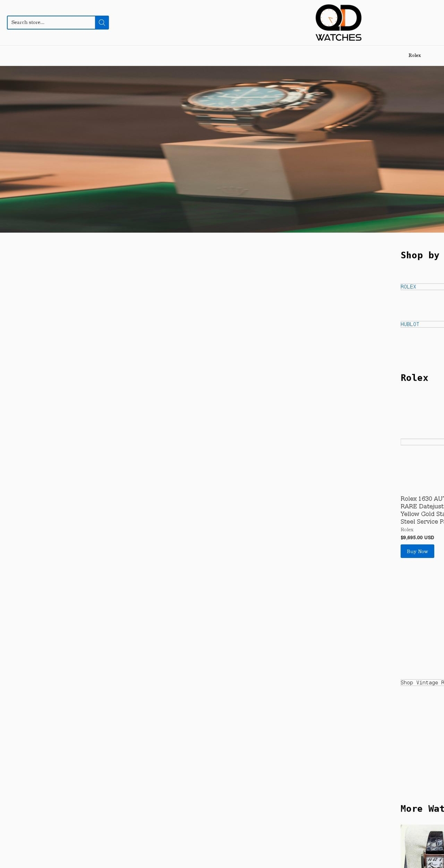Open the QD Watches logo homepage
The height and width of the screenshot is (868, 444).
click(x=339, y=23)
